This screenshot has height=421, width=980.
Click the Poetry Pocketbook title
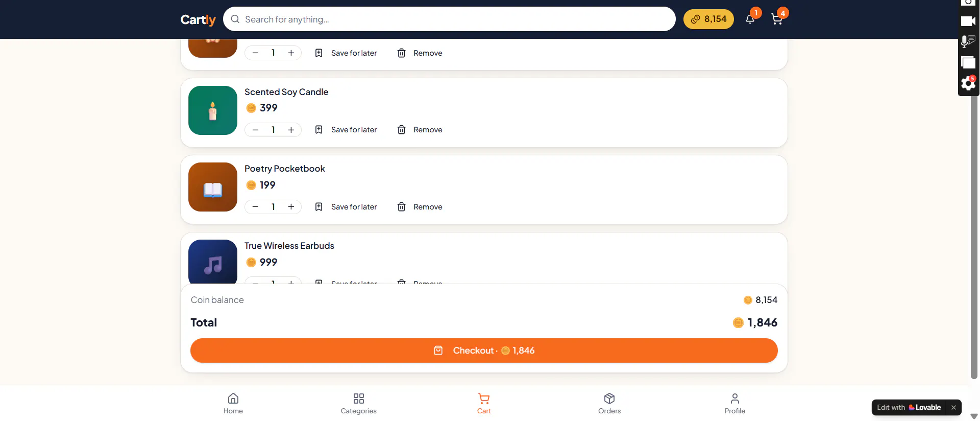[x=285, y=169]
